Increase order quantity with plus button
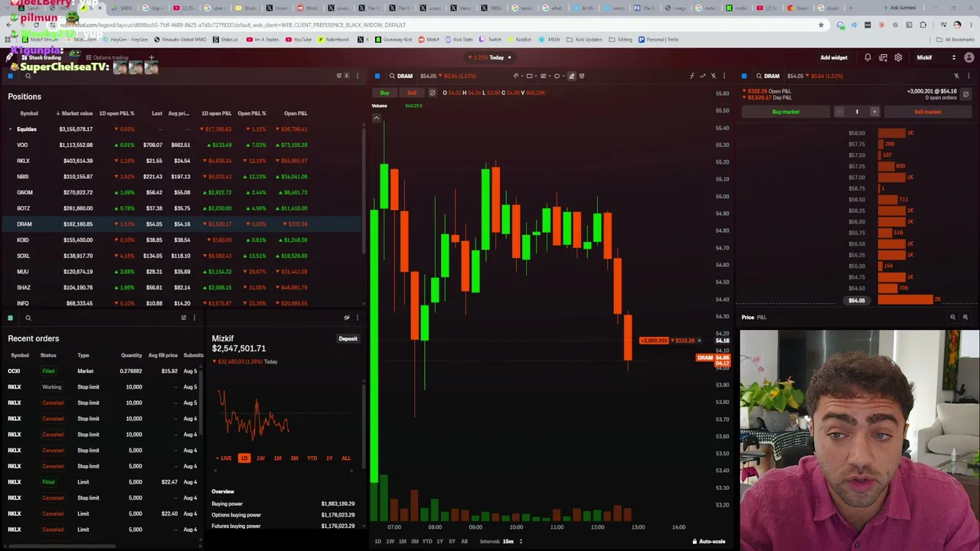The image size is (980, 551). 874,112
